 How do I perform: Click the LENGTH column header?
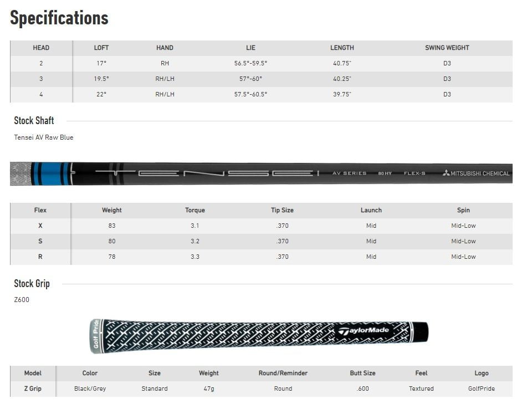pyautogui.click(x=342, y=48)
